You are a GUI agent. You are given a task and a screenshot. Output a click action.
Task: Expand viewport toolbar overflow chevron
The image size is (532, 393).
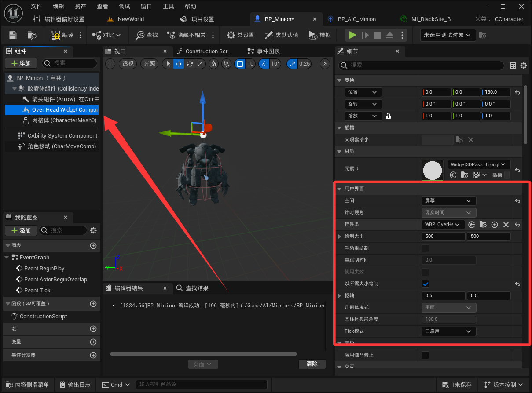pyautogui.click(x=325, y=64)
